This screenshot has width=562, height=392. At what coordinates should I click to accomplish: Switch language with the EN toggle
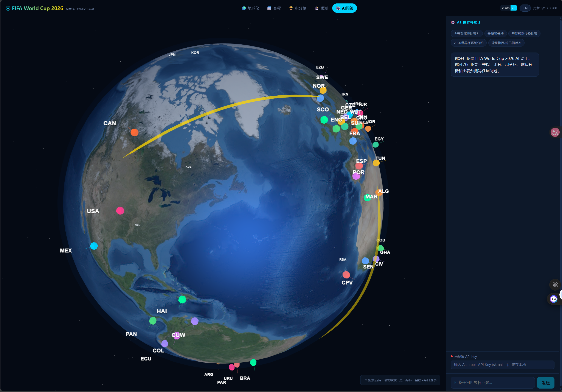[x=525, y=8]
